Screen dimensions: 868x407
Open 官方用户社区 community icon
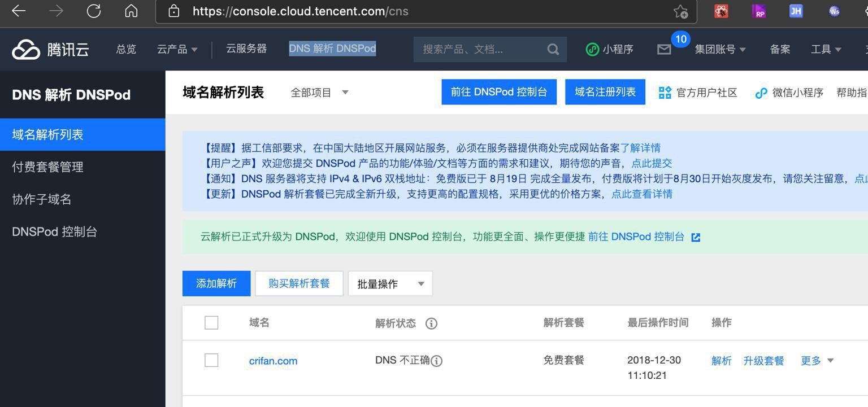(x=665, y=93)
